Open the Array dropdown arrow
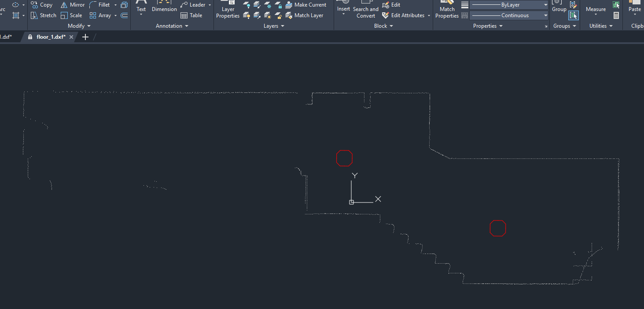 (115, 15)
